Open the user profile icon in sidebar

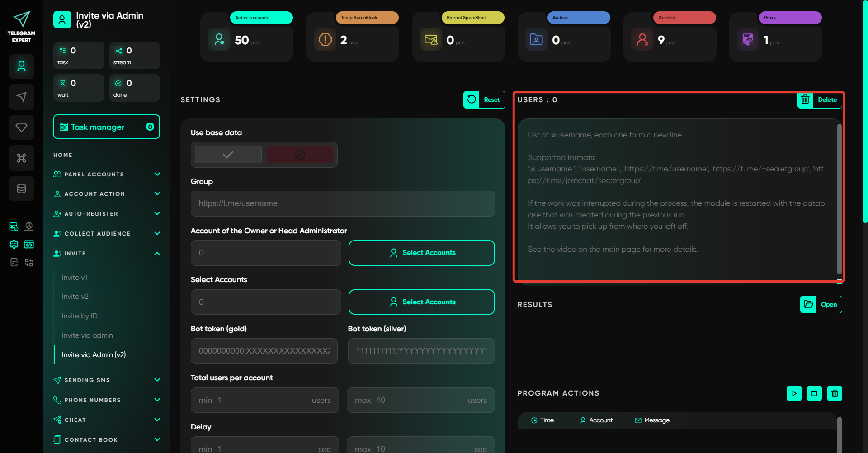(x=21, y=66)
